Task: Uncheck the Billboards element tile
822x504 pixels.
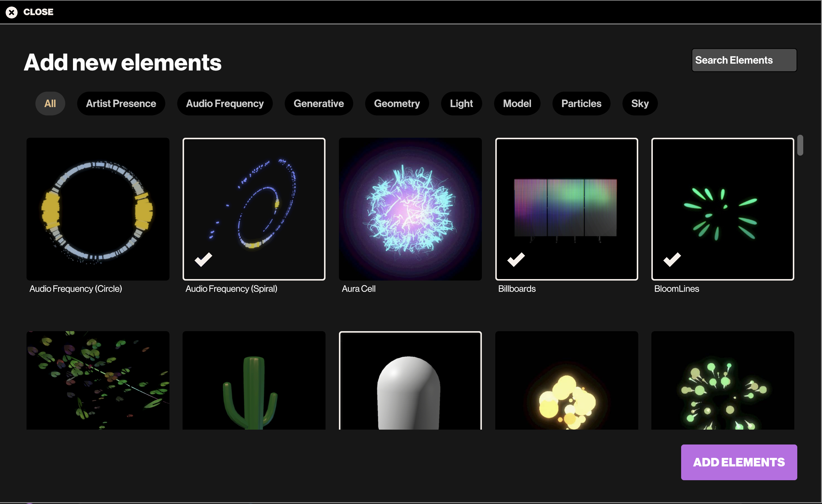Action: tap(566, 209)
